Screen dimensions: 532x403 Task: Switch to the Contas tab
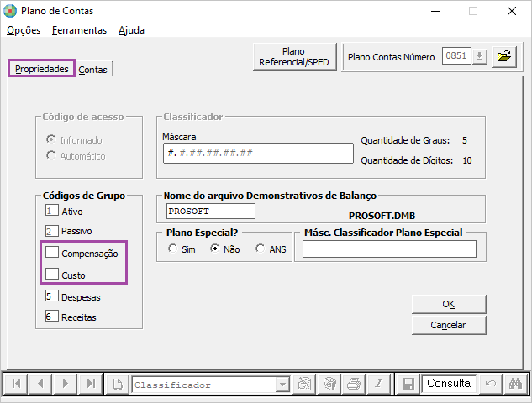pos(93,70)
